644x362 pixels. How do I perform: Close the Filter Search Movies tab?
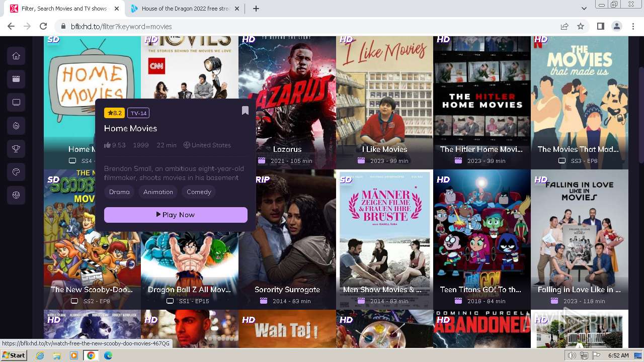click(x=117, y=9)
